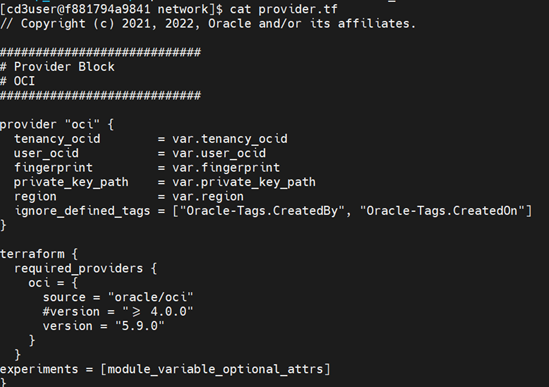Image resolution: width=549 pixels, height=387 pixels.
Task: Click 'module_variable_optional_attrs' in experiments line
Action: pos(215,369)
